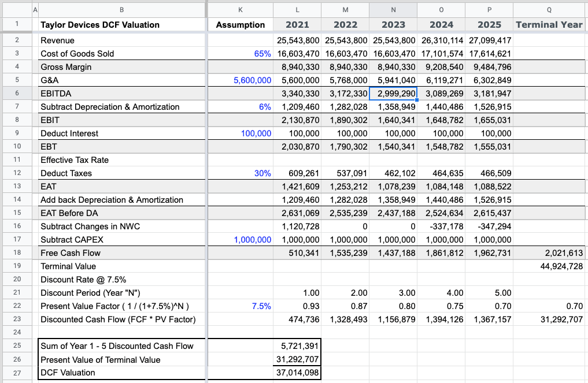Select 2021 taxes value 609,261
The height and width of the screenshot is (383, 588).
(x=297, y=173)
